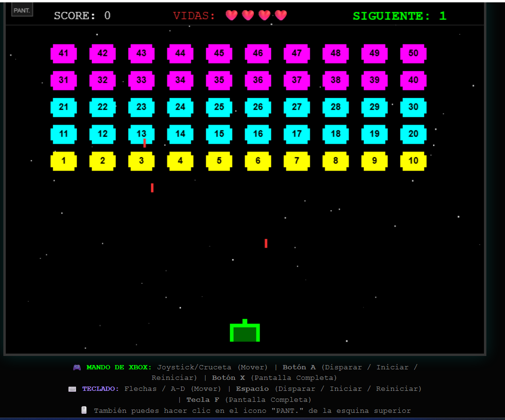Click cyan block number 16
Image resolution: width=505 pixels, height=420 pixels.
click(x=258, y=134)
